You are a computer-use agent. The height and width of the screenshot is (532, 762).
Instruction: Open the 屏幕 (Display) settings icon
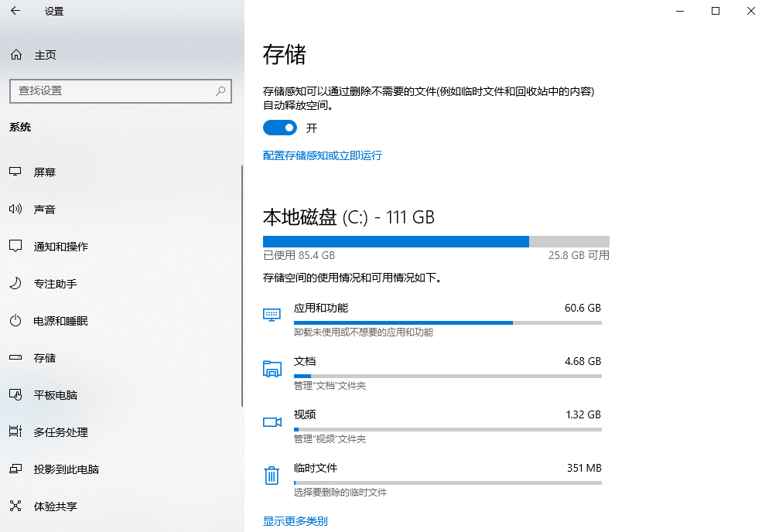15,172
